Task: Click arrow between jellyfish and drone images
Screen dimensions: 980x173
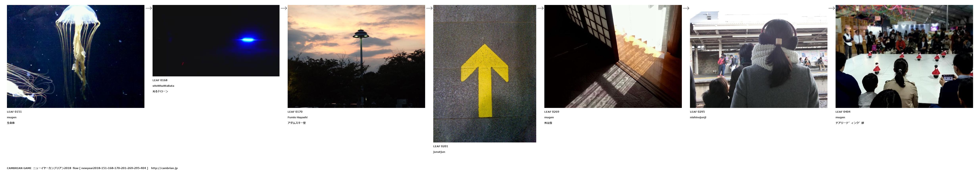Action: tap(149, 8)
